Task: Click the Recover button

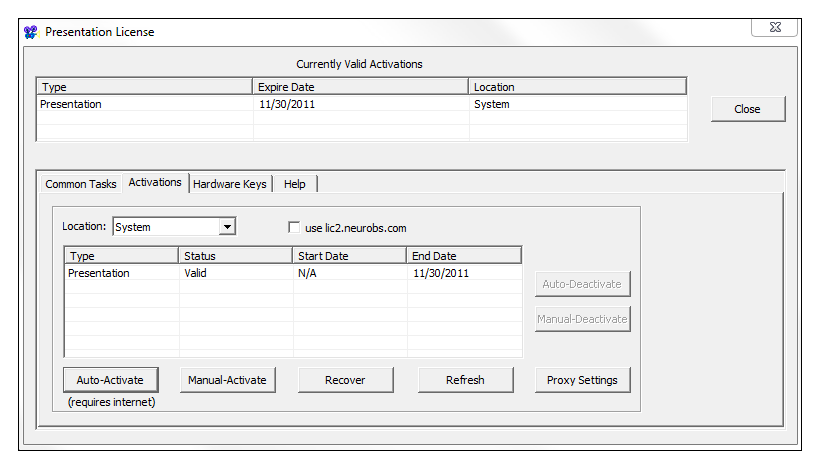Action: click(x=345, y=380)
